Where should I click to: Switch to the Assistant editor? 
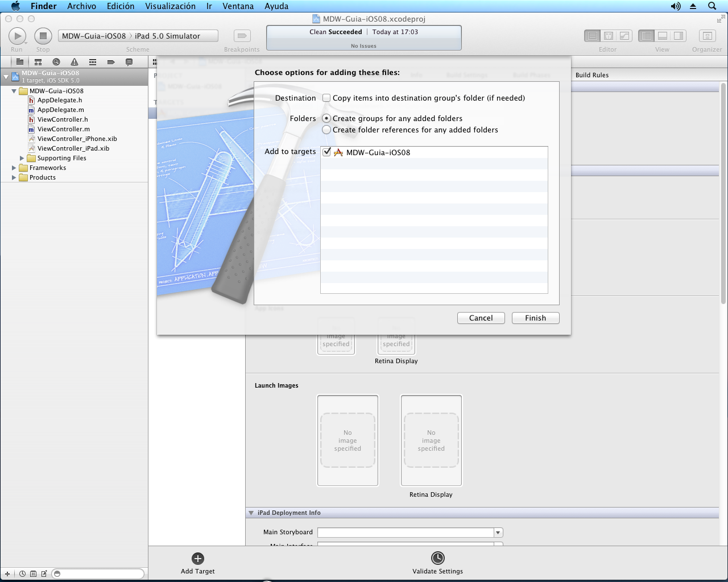609,36
